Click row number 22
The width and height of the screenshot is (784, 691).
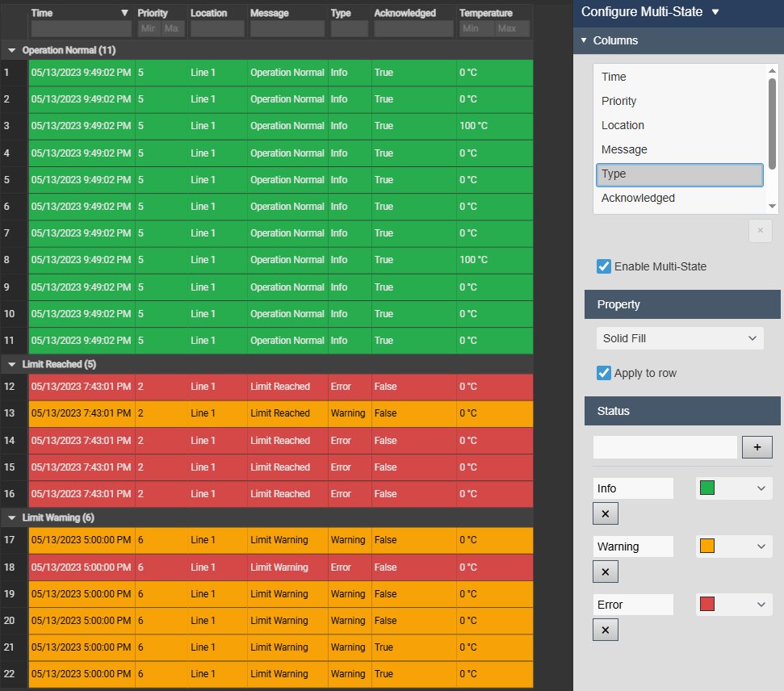point(9,673)
